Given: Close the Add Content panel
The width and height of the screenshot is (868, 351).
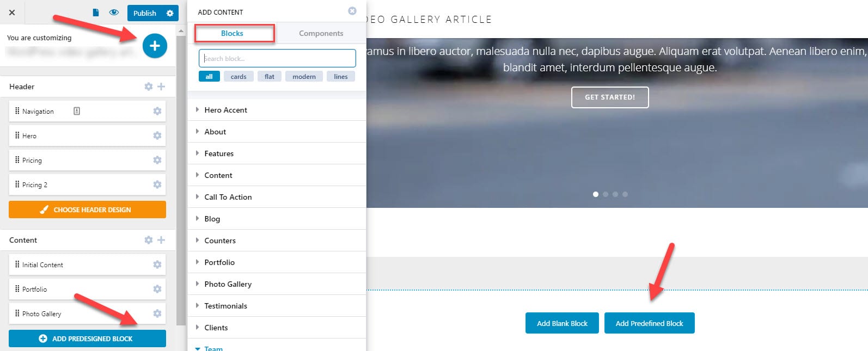Looking at the screenshot, I should click(352, 11).
